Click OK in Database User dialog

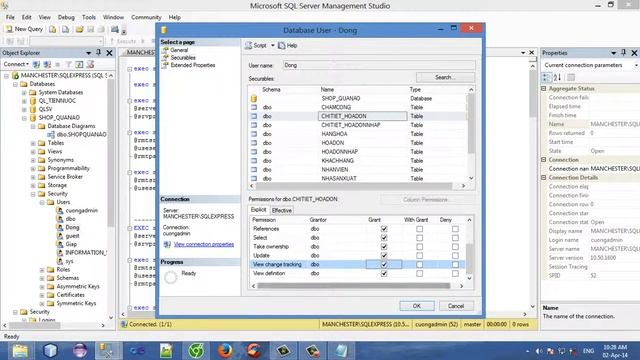point(417,306)
